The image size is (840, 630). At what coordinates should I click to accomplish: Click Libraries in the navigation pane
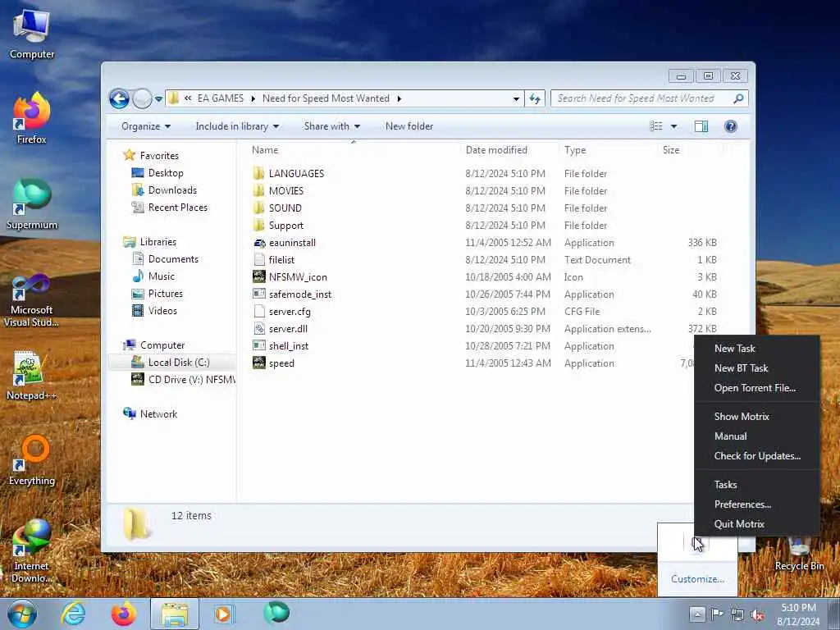(158, 242)
